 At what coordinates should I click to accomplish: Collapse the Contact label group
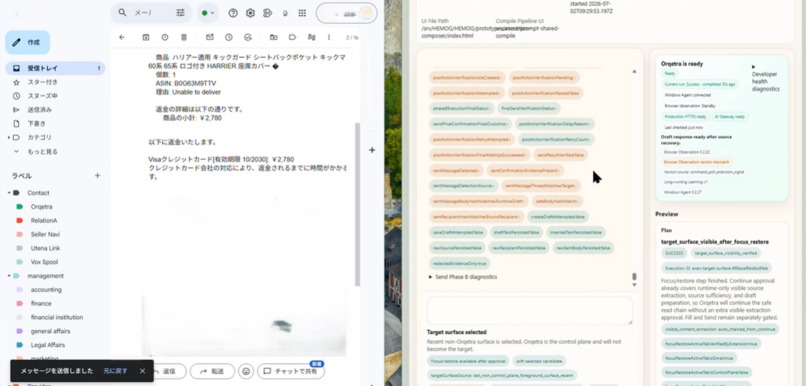click(x=9, y=193)
